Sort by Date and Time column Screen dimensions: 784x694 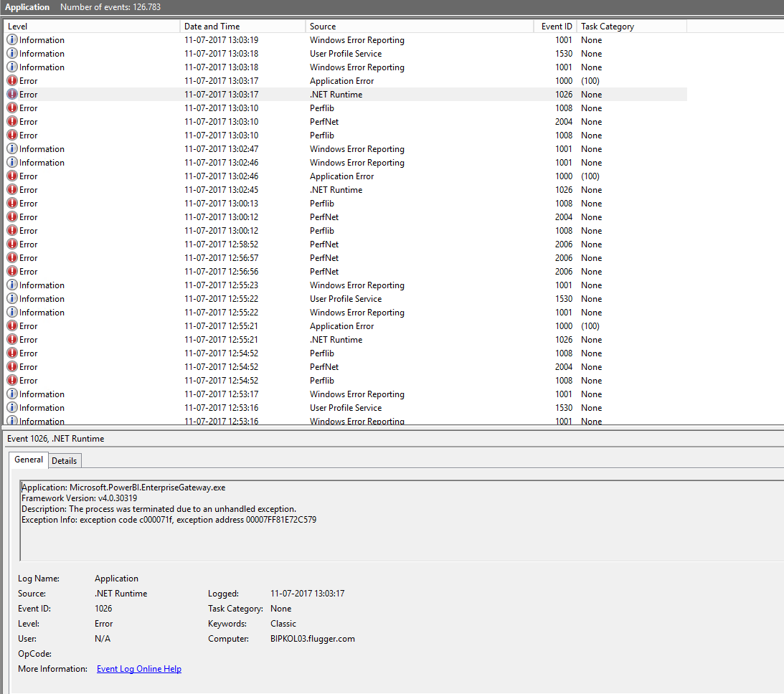[242, 27]
